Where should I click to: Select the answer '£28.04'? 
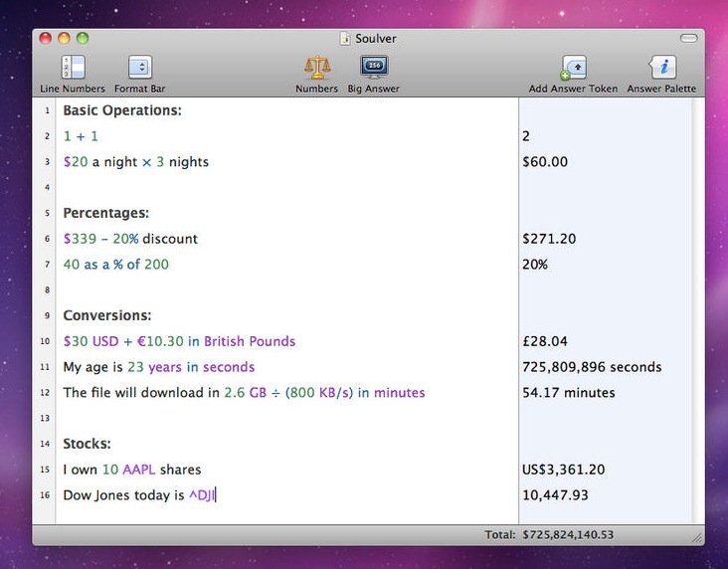545,341
